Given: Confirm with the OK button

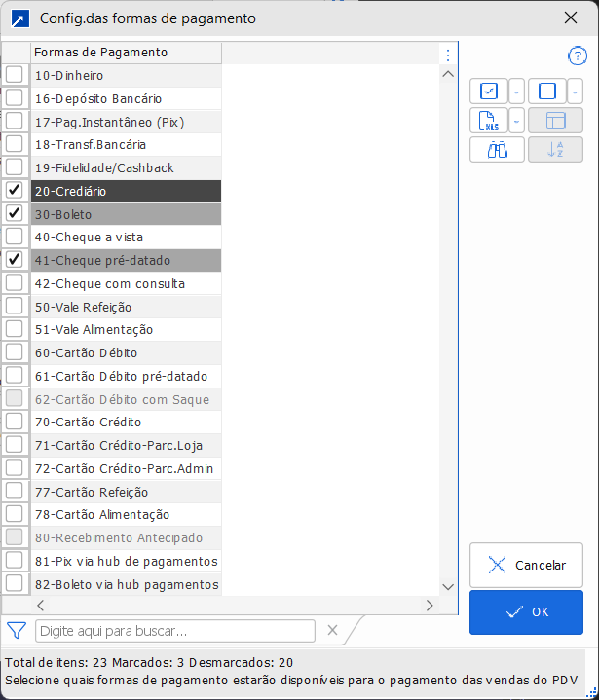Looking at the screenshot, I should coord(526,612).
